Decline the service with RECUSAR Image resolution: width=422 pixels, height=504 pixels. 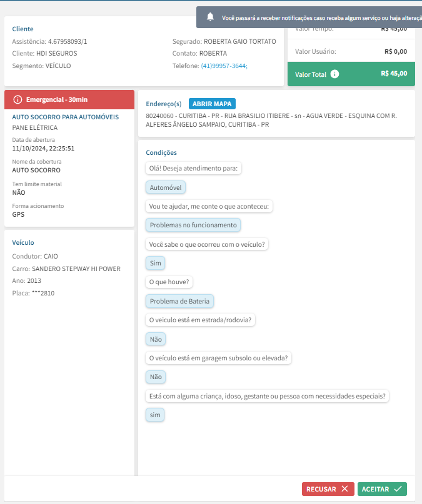[x=328, y=489]
